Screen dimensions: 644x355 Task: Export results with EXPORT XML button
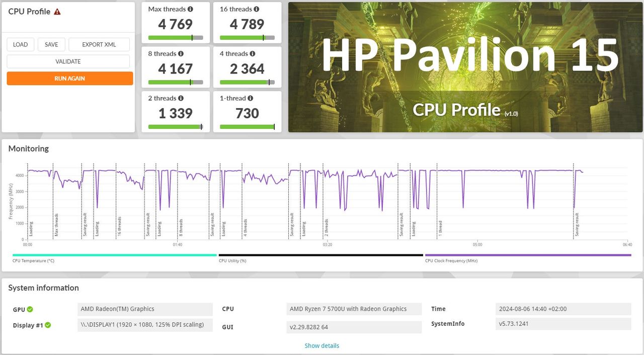(99, 44)
